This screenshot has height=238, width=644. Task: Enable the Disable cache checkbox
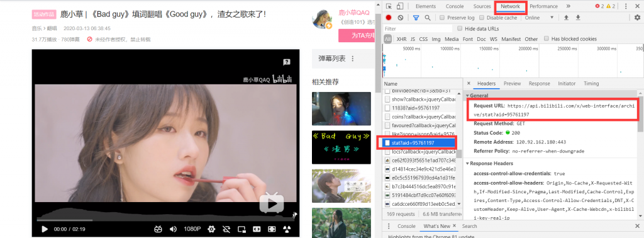482,18
